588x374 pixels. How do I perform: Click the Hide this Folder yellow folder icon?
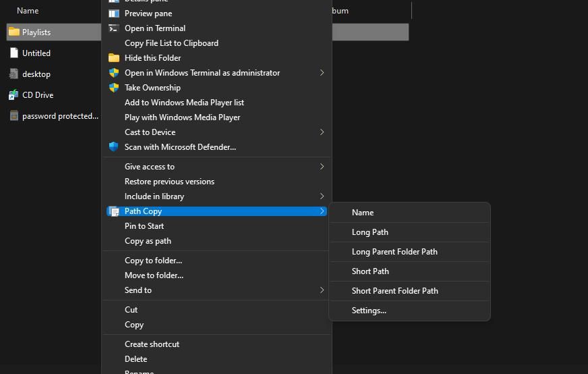click(114, 58)
